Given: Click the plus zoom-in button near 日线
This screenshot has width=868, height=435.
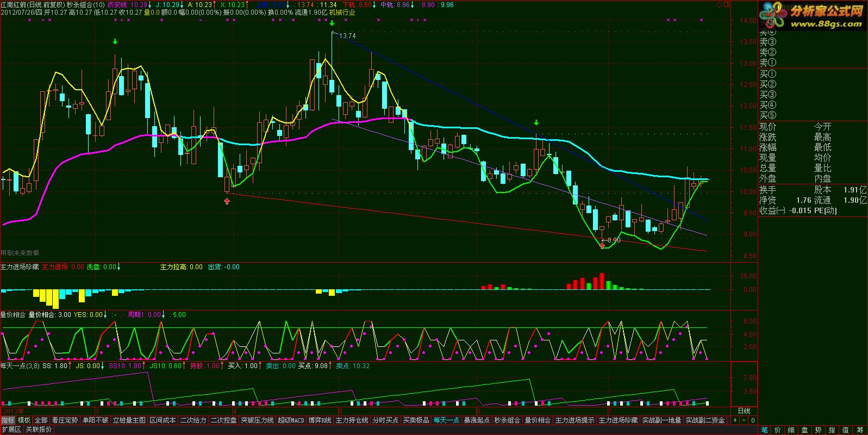Looking at the screenshot, I should pyautogui.click(x=735, y=420).
